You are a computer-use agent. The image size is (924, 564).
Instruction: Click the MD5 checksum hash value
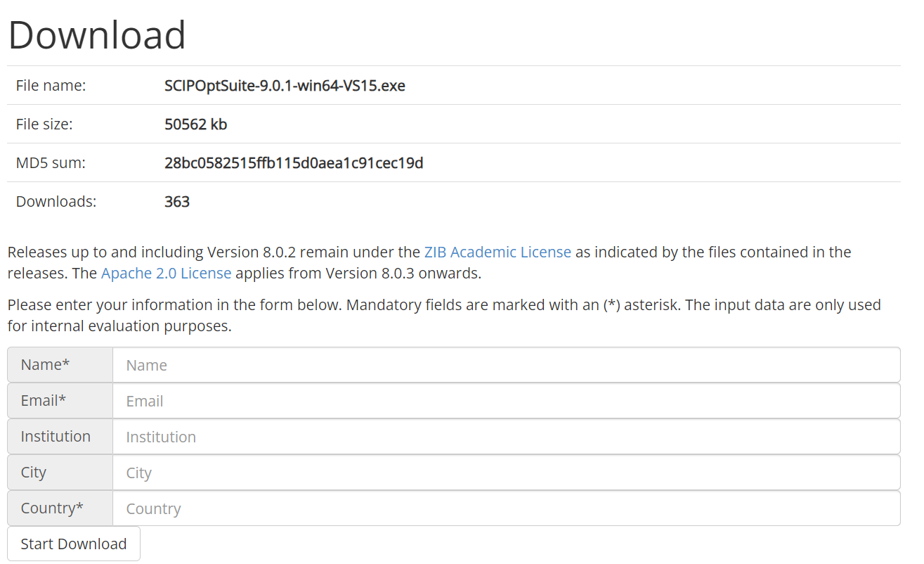click(x=294, y=163)
